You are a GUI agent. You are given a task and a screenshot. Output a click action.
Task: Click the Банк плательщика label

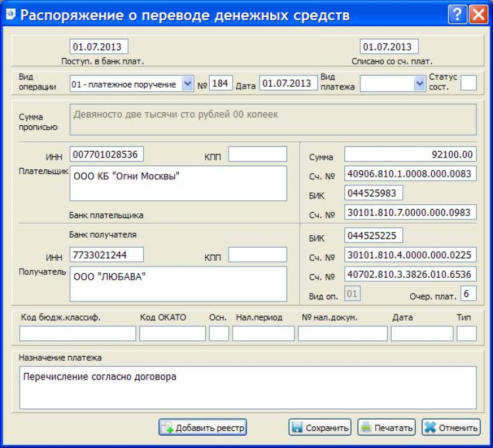pyautogui.click(x=106, y=215)
